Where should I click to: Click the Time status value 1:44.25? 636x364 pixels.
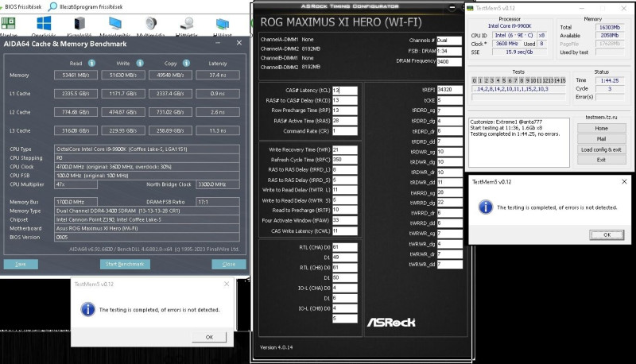tap(610, 80)
